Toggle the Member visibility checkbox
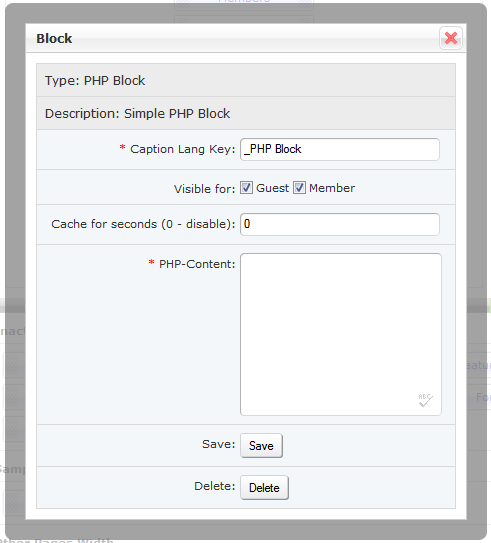Screen dimensions: 491x543 [299, 188]
